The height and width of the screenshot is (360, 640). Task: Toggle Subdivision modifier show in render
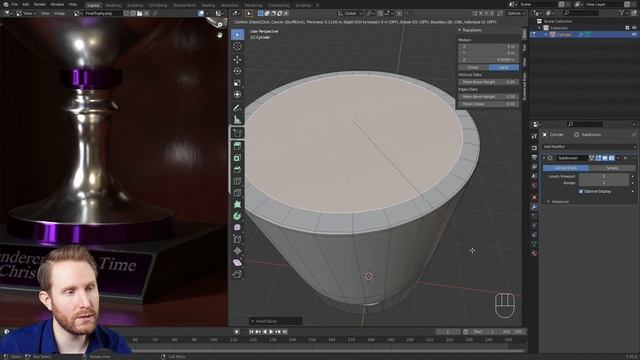(x=611, y=158)
